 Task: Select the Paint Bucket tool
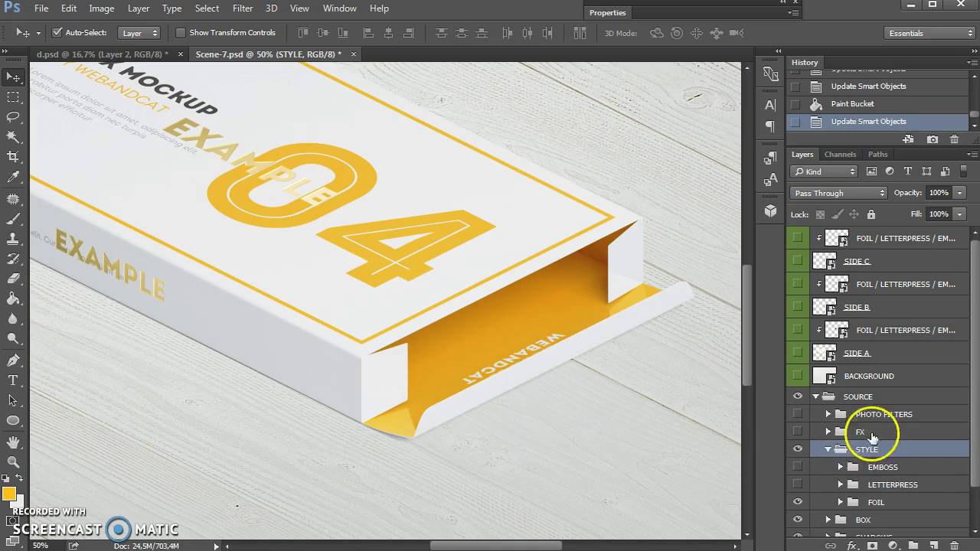13,299
